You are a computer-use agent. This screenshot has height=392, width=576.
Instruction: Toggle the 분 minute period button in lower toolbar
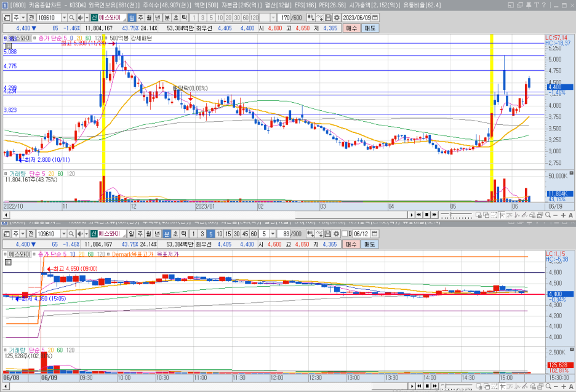tap(167, 234)
